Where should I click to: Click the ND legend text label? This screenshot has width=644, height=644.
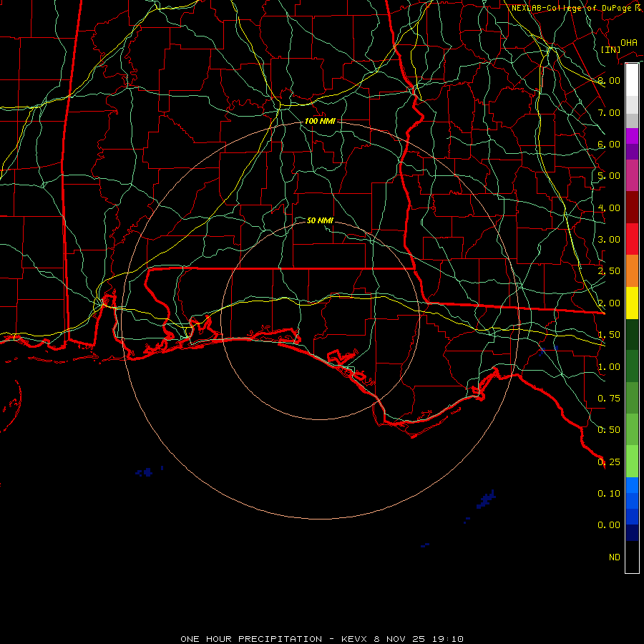coord(614,557)
